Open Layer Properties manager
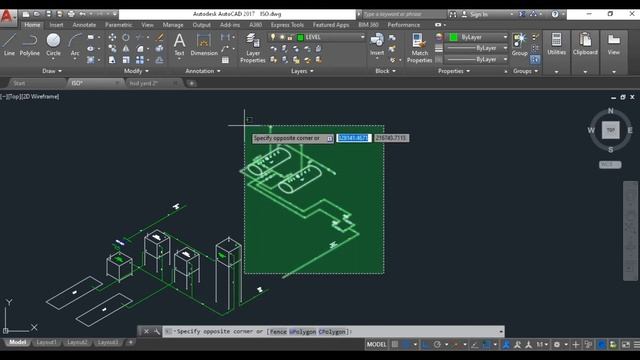This screenshot has width=640, height=360. pos(253,48)
